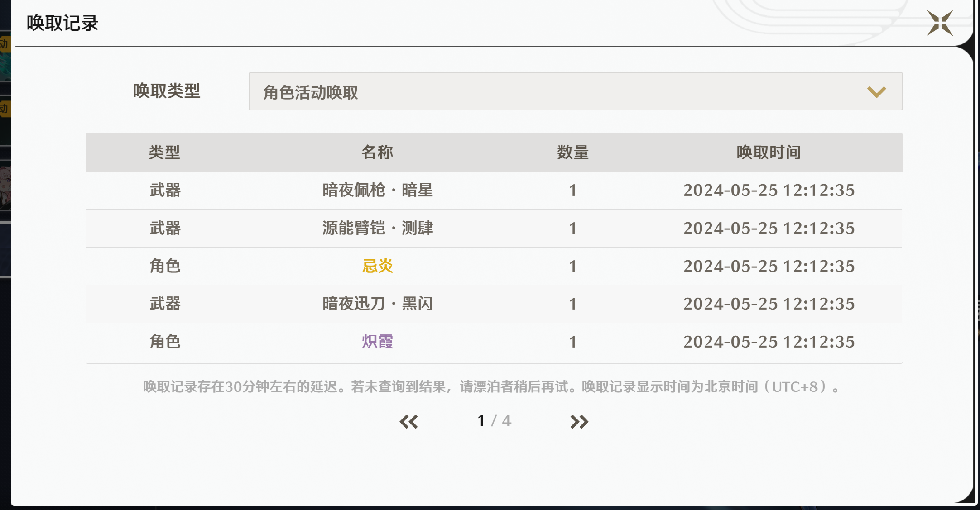Click the 30-minute delay notice text
This screenshot has height=510, width=980.
(x=491, y=387)
